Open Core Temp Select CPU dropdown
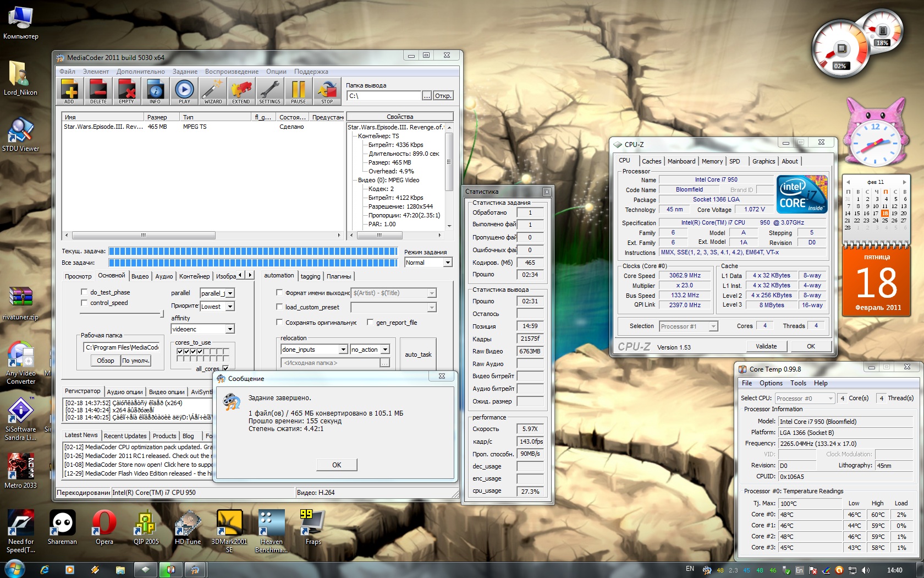Screen dimensions: 924x578 pos(805,399)
